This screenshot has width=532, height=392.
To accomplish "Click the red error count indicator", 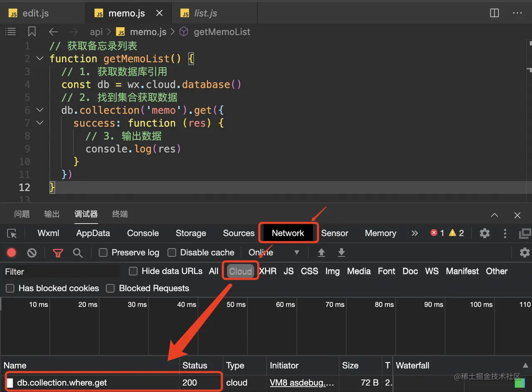I will (x=437, y=233).
